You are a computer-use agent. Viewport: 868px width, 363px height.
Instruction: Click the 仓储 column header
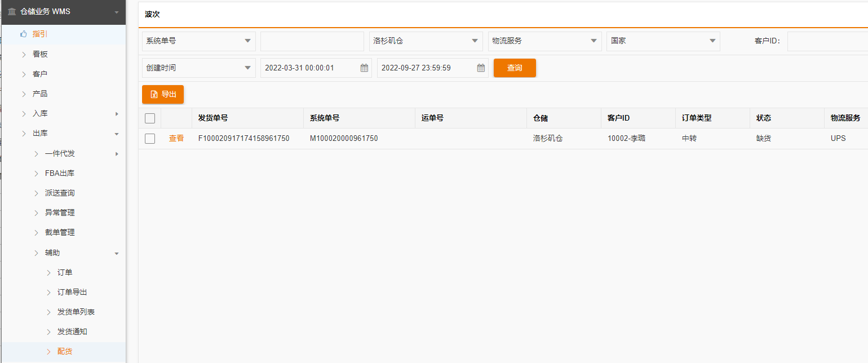564,118
